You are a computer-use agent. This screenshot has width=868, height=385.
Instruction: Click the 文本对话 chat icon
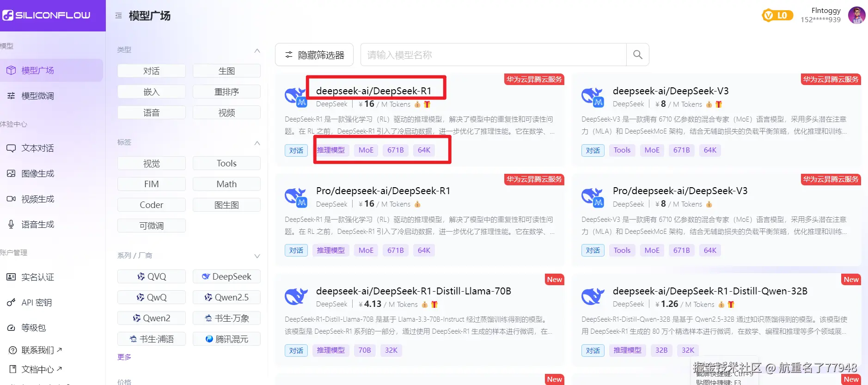(x=11, y=148)
